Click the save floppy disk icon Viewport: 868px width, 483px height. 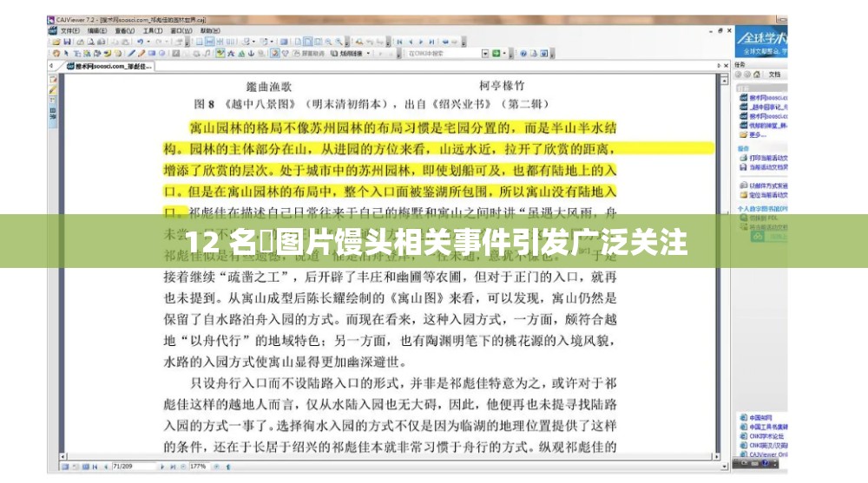(67, 42)
